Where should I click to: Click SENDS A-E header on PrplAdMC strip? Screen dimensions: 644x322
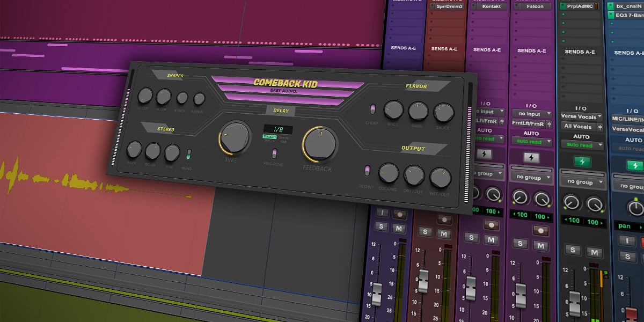[580, 52]
